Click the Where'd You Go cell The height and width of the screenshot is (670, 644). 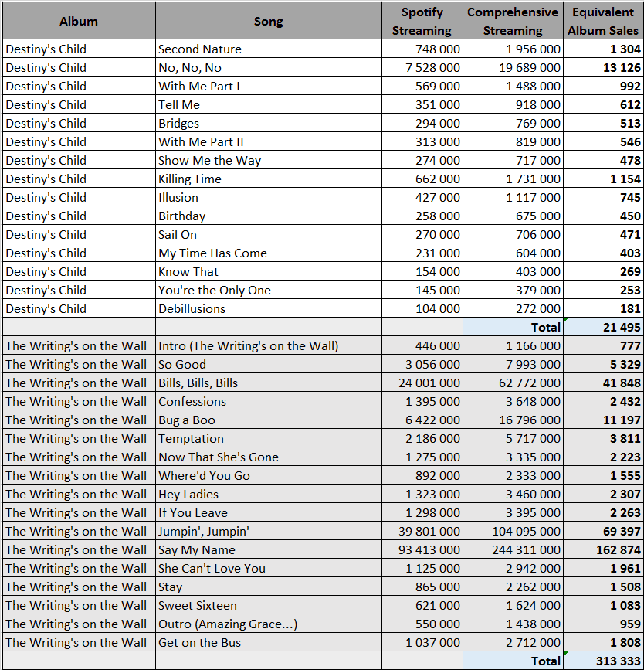click(x=269, y=475)
